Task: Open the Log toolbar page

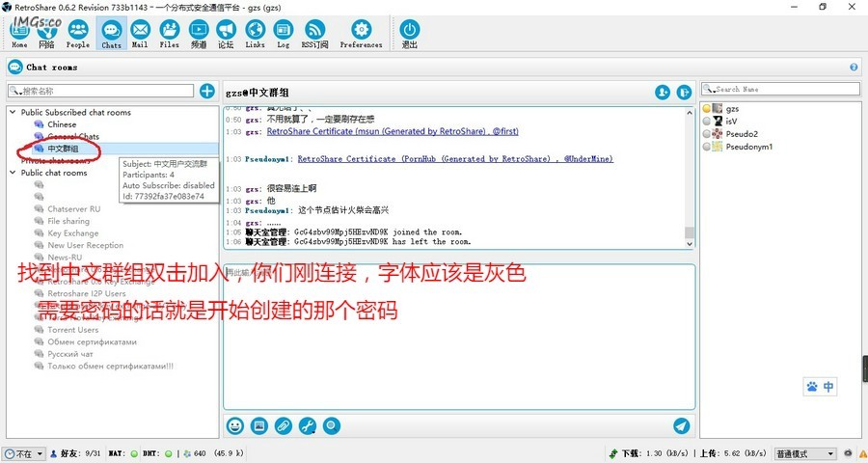Action: click(284, 34)
